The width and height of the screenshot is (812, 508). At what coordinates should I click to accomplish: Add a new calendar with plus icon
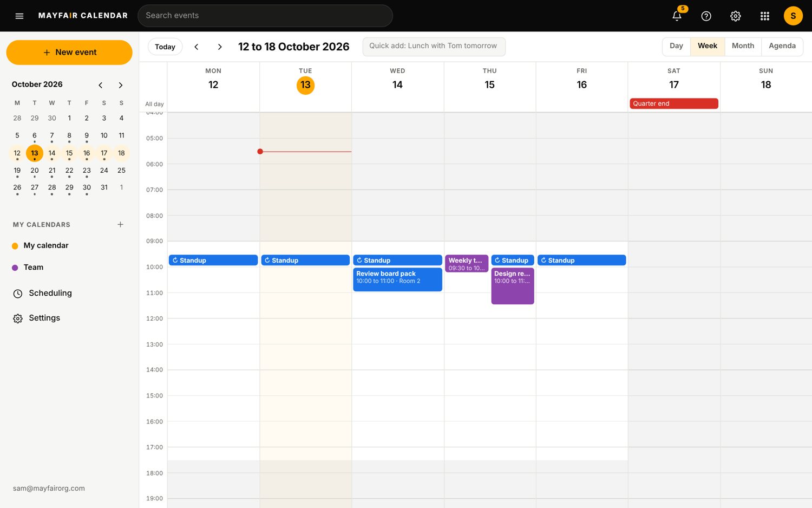(121, 224)
